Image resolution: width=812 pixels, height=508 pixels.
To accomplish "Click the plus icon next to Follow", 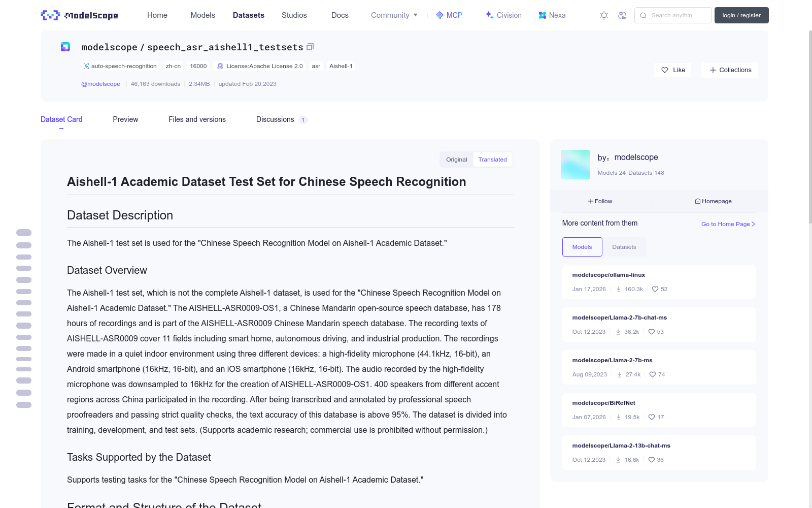I will [x=591, y=201].
